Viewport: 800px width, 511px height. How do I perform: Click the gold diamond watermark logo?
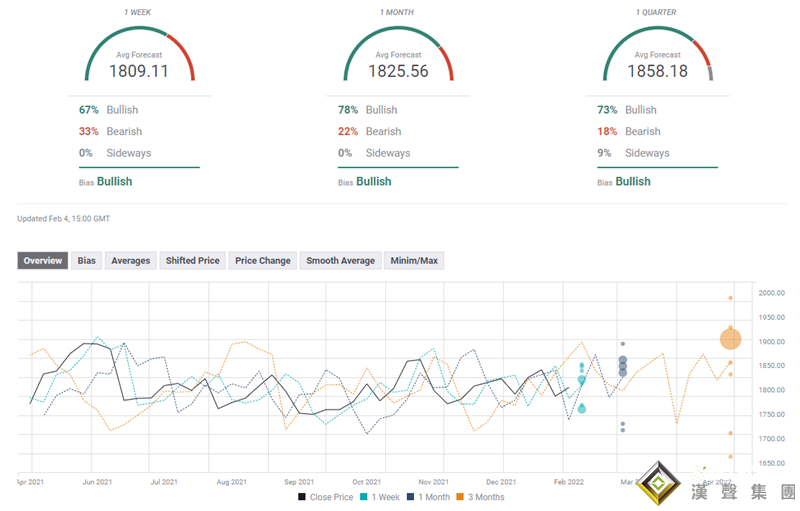(661, 485)
